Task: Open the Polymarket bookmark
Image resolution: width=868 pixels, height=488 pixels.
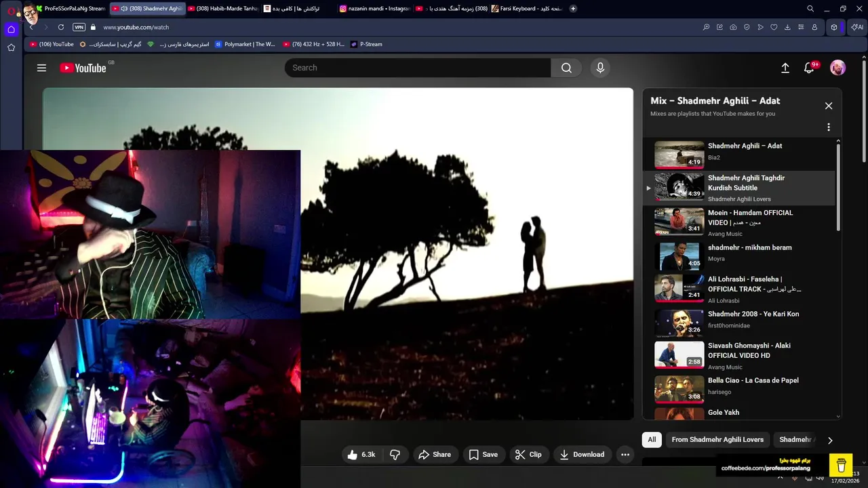Action: 245,44
